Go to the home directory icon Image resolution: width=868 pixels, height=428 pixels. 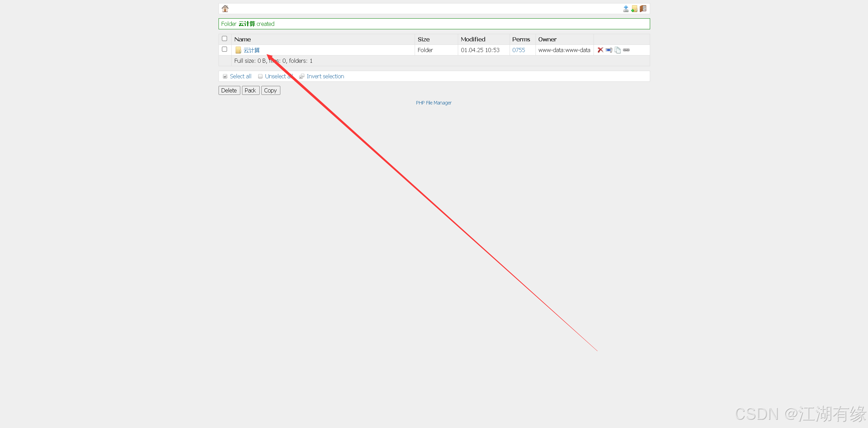[225, 9]
